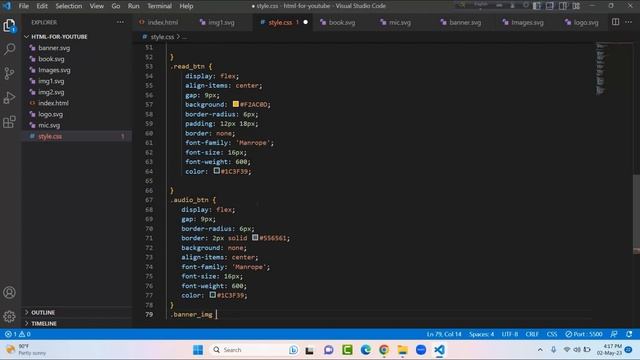Open the Run menu
This screenshot has height=360, width=640.
(133, 6)
